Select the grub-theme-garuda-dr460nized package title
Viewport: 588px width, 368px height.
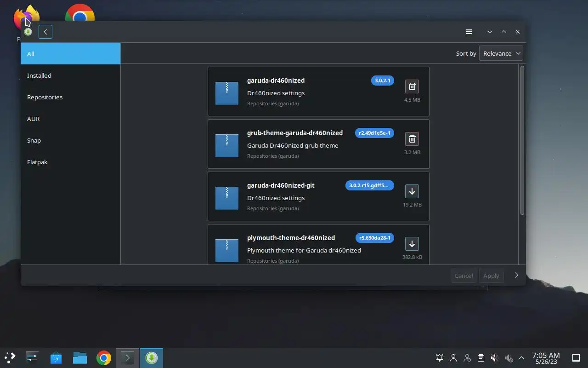coord(295,133)
